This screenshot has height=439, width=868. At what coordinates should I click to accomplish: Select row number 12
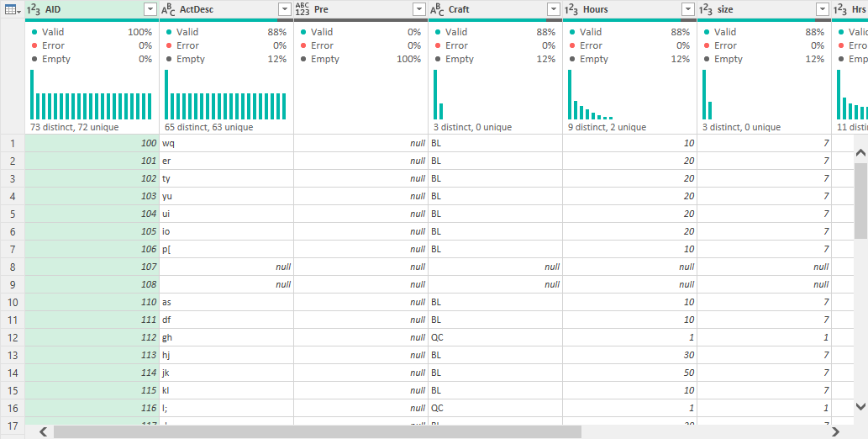point(13,337)
